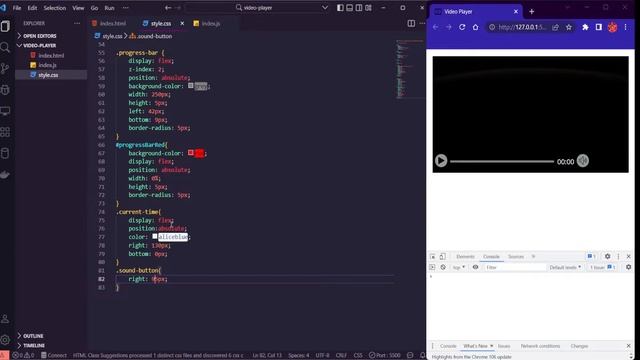The height and width of the screenshot is (360, 640).
Task: Open the Chrome profile avatar
Action: [x=612, y=27]
